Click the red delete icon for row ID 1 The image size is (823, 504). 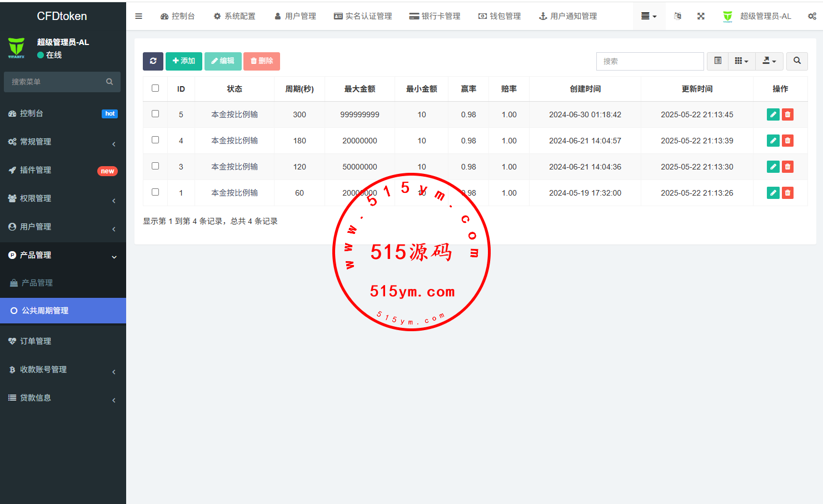(x=787, y=193)
